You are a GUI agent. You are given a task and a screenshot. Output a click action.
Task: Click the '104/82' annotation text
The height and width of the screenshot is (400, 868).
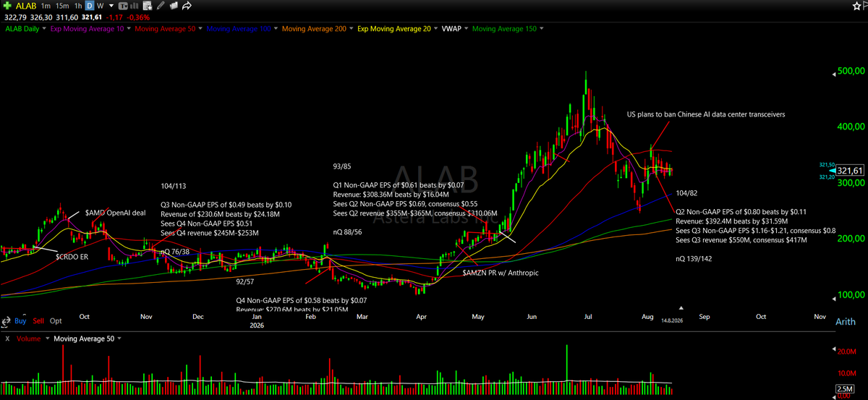click(686, 193)
